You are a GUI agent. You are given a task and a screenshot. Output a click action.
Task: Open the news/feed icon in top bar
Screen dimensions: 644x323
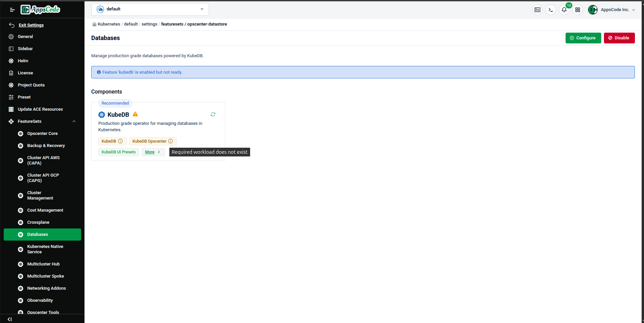pos(537,10)
